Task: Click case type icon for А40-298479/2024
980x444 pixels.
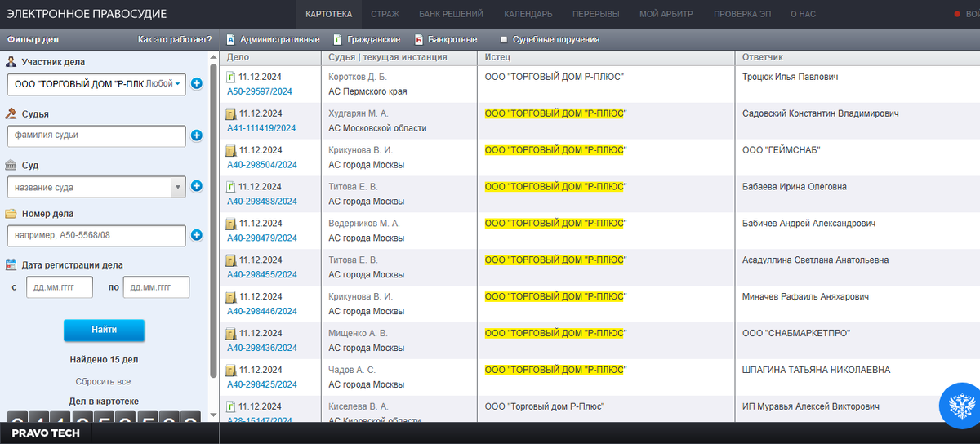Action: pos(231,224)
